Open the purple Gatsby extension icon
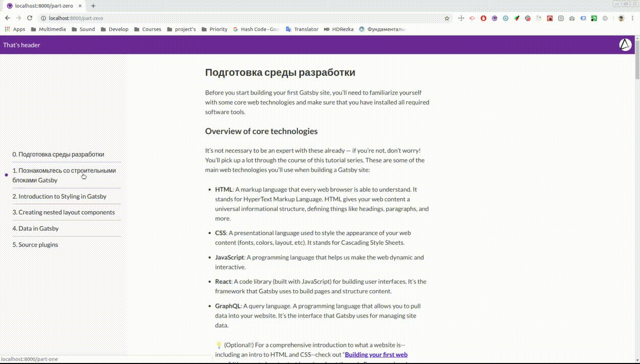640x364 pixels. [x=494, y=18]
